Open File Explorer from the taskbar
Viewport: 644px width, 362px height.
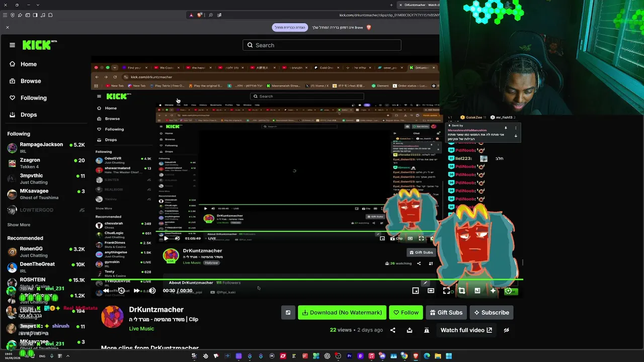click(438, 356)
